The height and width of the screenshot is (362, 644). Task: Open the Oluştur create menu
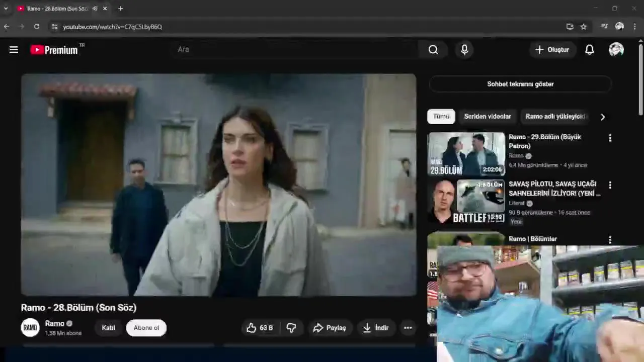[x=552, y=50]
